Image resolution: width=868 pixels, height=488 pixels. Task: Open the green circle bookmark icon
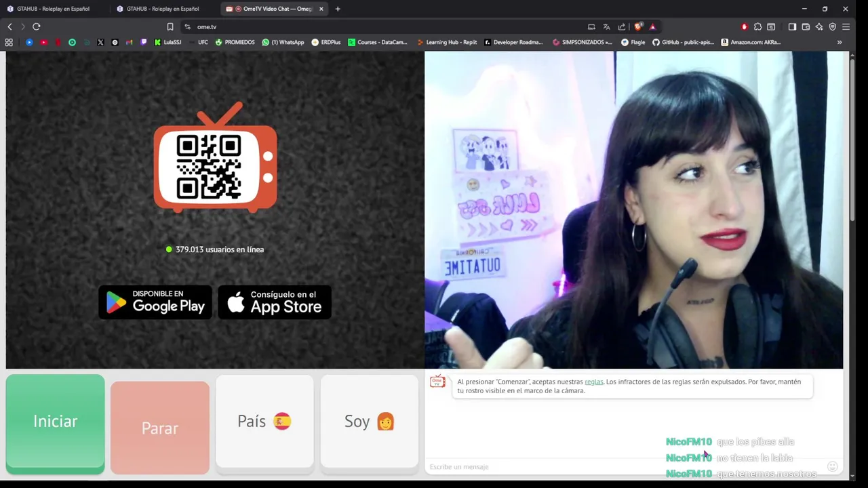72,42
